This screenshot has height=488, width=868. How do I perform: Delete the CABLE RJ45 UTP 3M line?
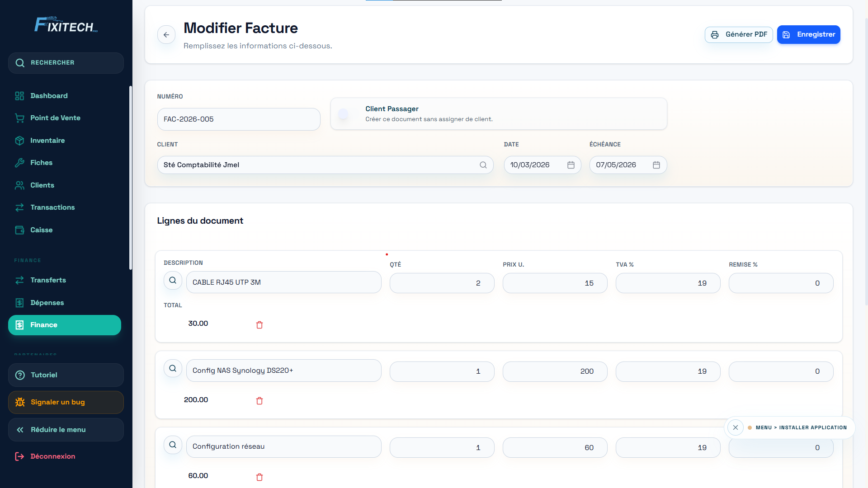tap(259, 325)
